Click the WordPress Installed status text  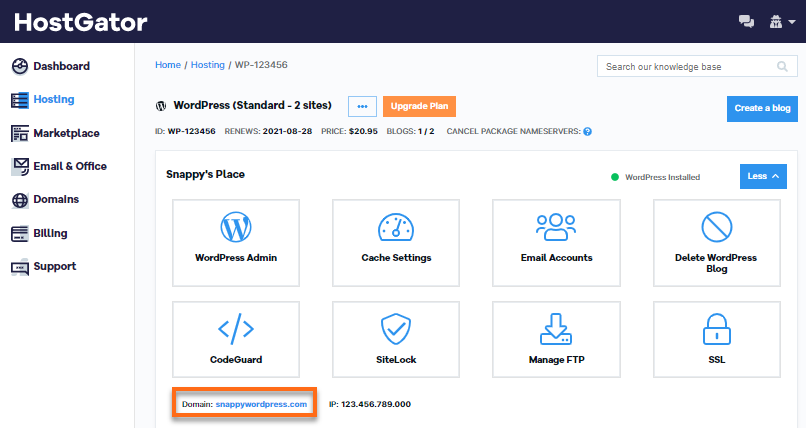(x=663, y=177)
